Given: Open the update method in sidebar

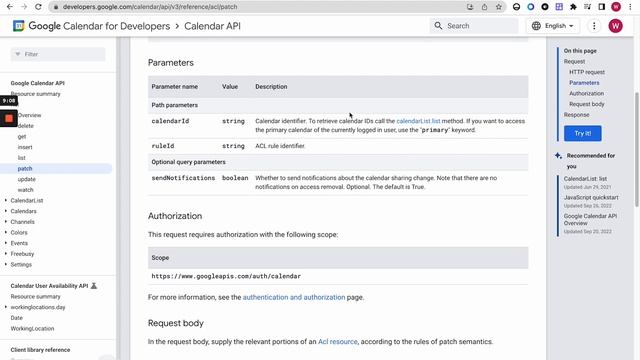Looking at the screenshot, I should pyautogui.click(x=27, y=179).
